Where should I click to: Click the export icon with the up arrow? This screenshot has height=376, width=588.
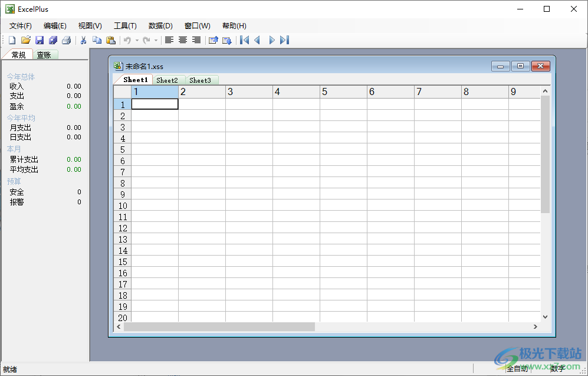click(x=213, y=40)
